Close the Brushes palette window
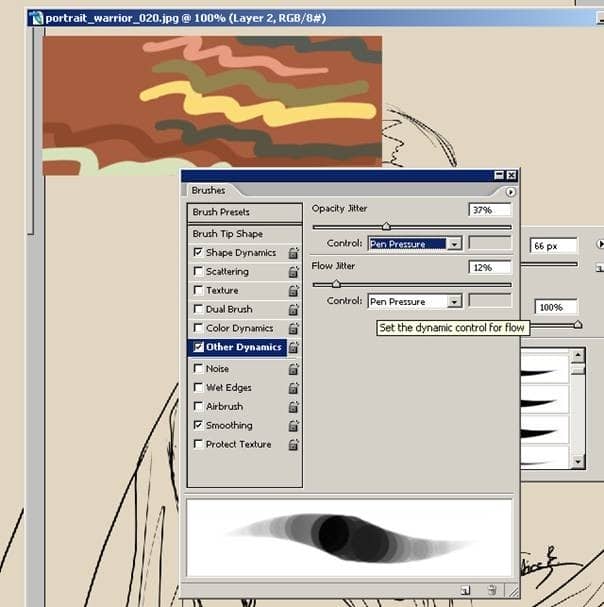This screenshot has width=604, height=607. [x=511, y=175]
